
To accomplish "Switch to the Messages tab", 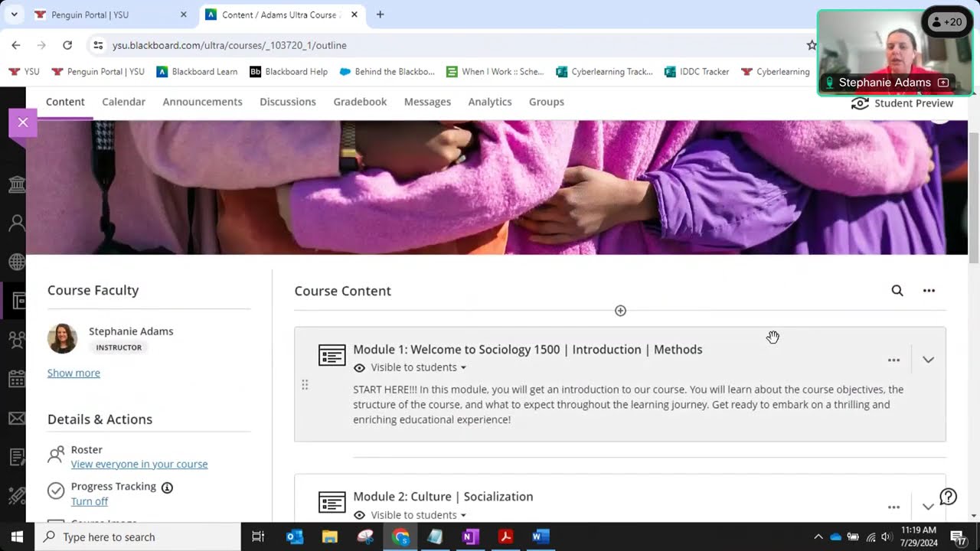I will pos(427,102).
